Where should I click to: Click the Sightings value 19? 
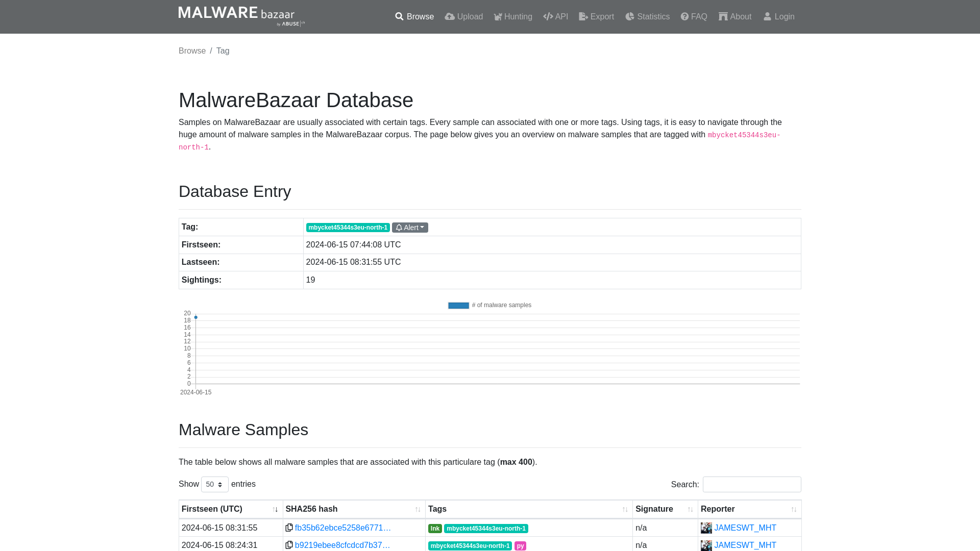[310, 280]
